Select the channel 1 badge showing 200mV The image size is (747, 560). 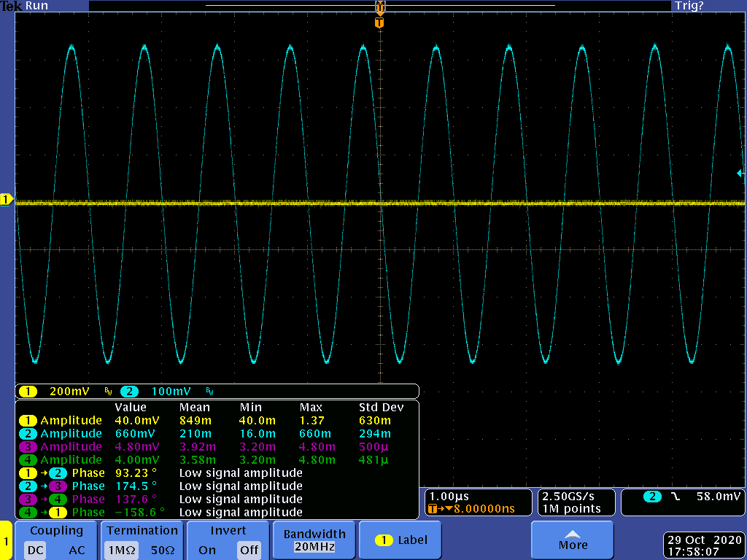[x=28, y=392]
